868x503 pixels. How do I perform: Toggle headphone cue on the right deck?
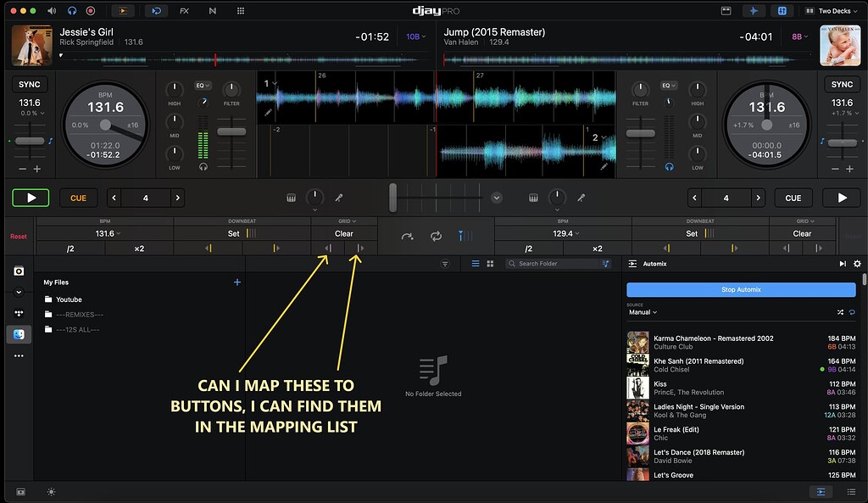click(669, 166)
